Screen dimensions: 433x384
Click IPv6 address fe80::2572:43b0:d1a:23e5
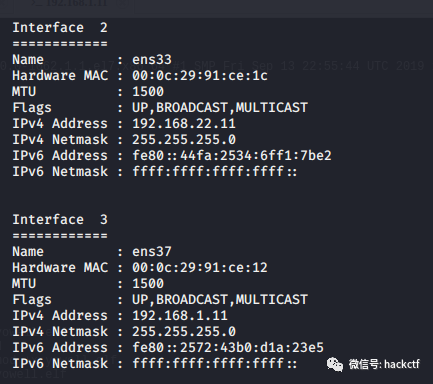[x=228, y=348]
